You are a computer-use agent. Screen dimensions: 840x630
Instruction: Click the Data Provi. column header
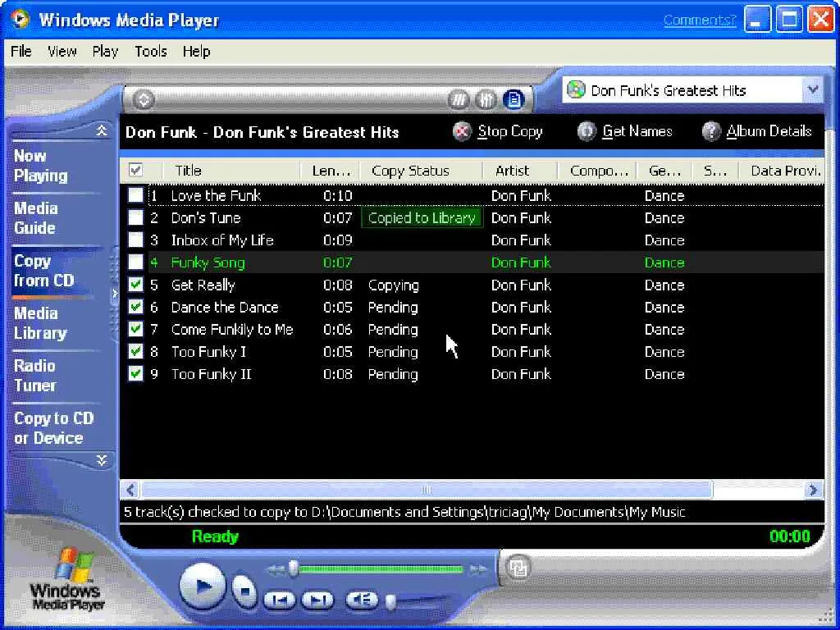(782, 171)
